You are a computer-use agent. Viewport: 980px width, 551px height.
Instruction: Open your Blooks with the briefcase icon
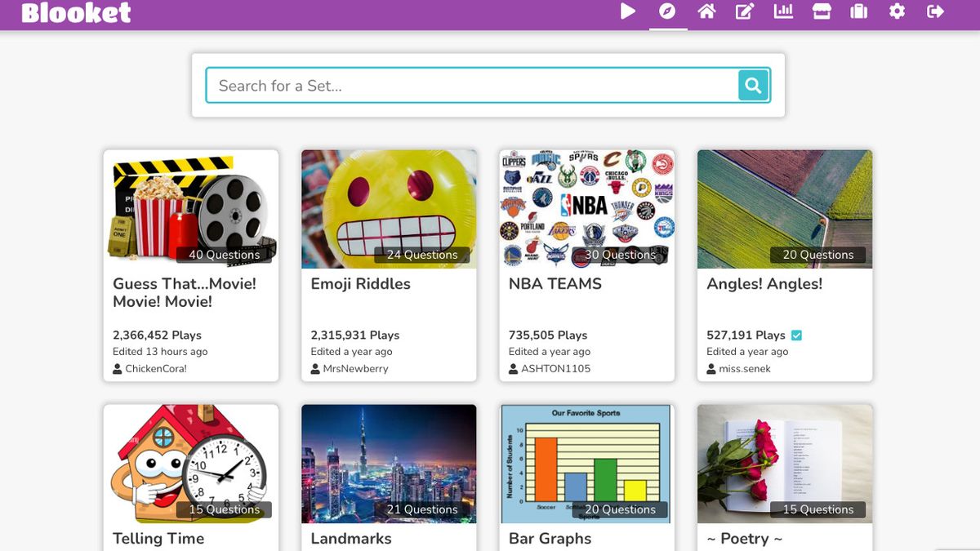pos(858,11)
